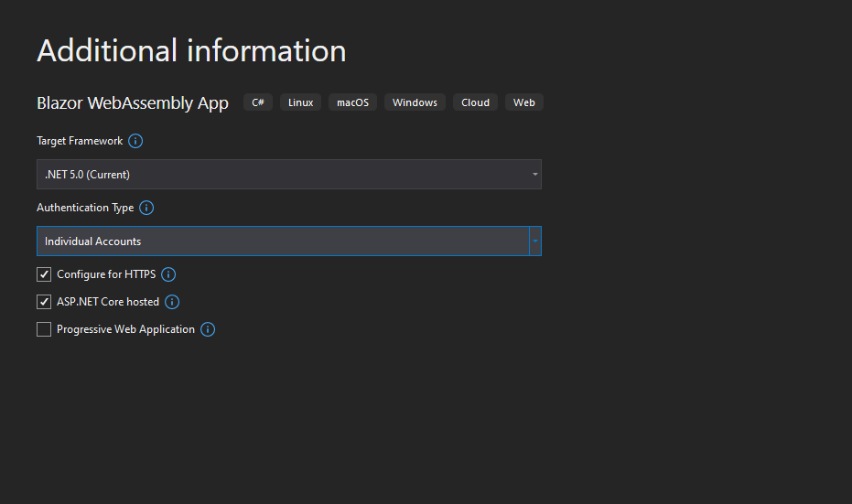
Task: Click the Blazor WebAssembly App title
Action: pyautogui.click(x=133, y=103)
